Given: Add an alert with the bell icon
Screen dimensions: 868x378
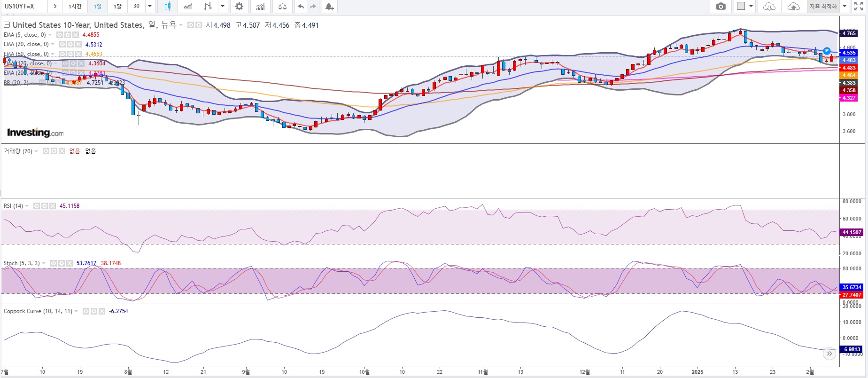Looking at the screenshot, I should click(329, 6).
